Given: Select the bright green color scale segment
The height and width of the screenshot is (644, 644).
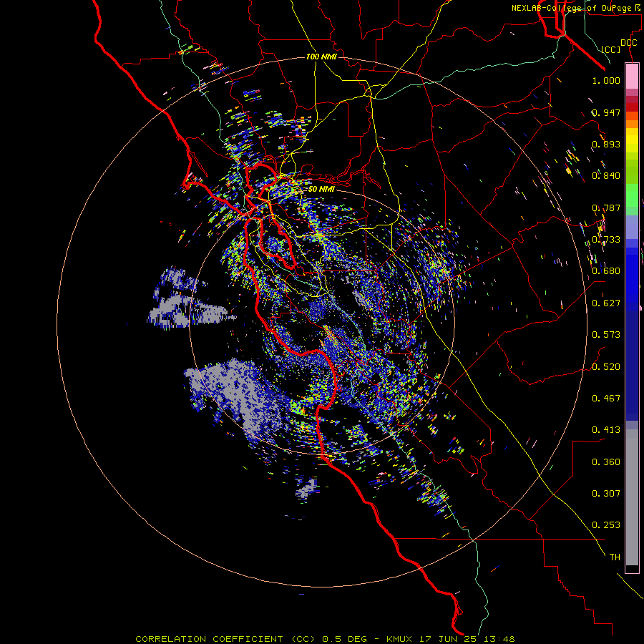Looking at the screenshot, I should point(632,195).
